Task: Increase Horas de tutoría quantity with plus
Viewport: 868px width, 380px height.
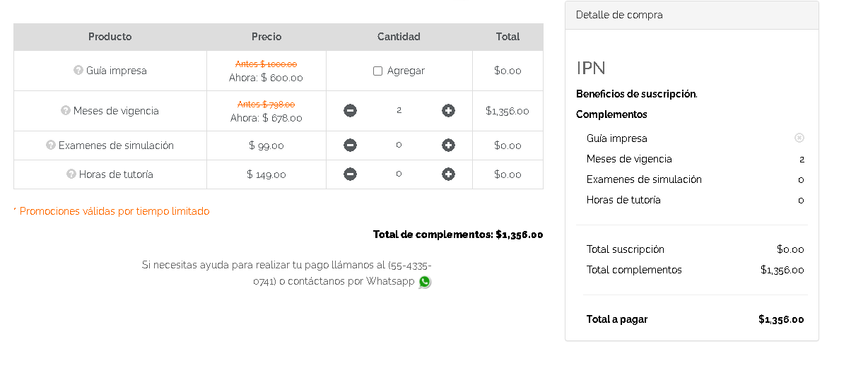Action: pos(448,174)
